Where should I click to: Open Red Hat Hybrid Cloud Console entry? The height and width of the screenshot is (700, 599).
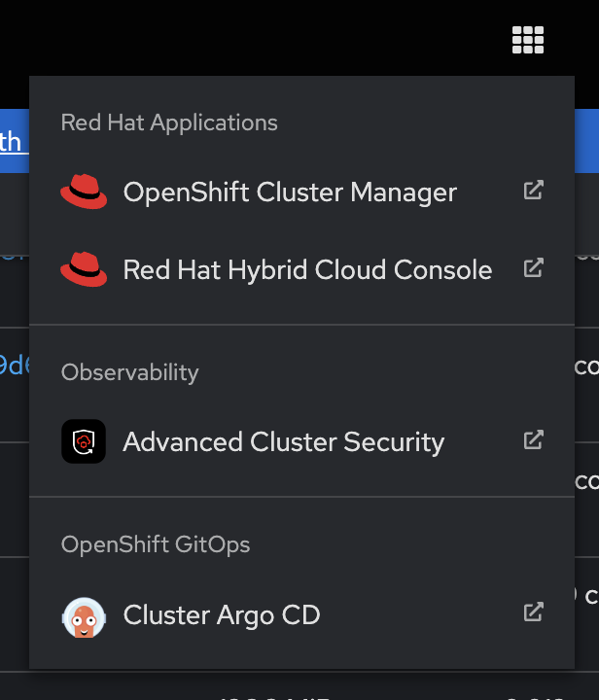[x=301, y=269]
